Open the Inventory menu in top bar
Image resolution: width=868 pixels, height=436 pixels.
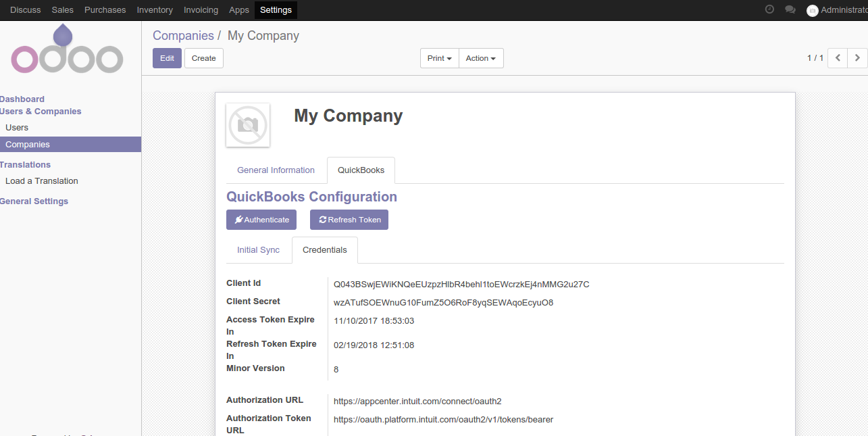pyautogui.click(x=155, y=10)
